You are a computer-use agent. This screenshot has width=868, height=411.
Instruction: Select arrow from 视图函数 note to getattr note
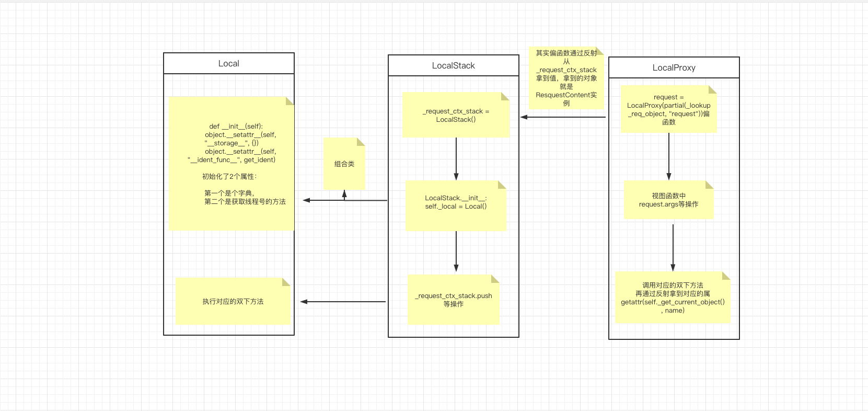(673, 248)
